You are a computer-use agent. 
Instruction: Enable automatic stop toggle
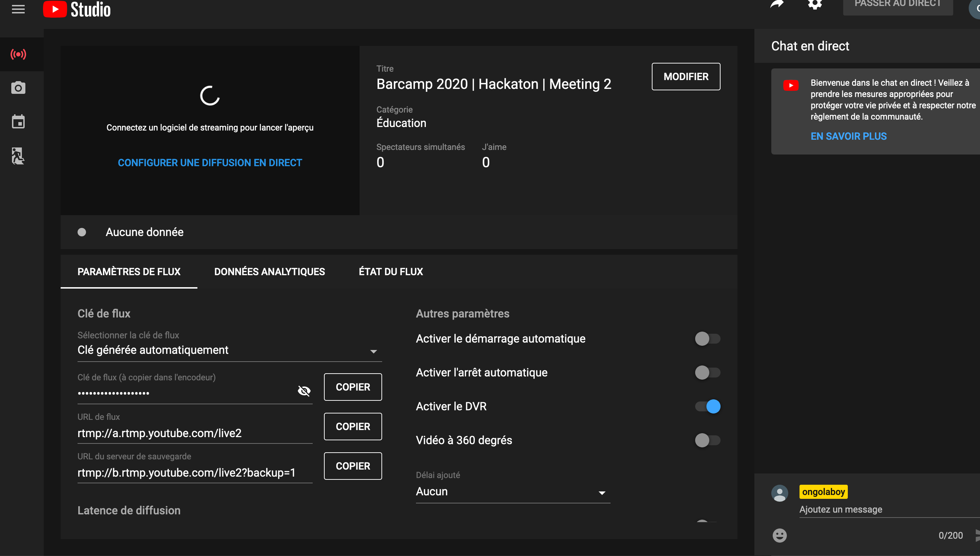click(x=707, y=372)
